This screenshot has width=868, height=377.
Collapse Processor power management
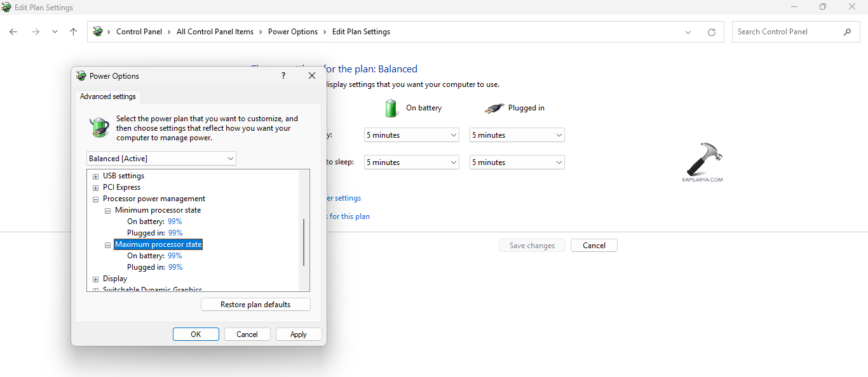(95, 199)
